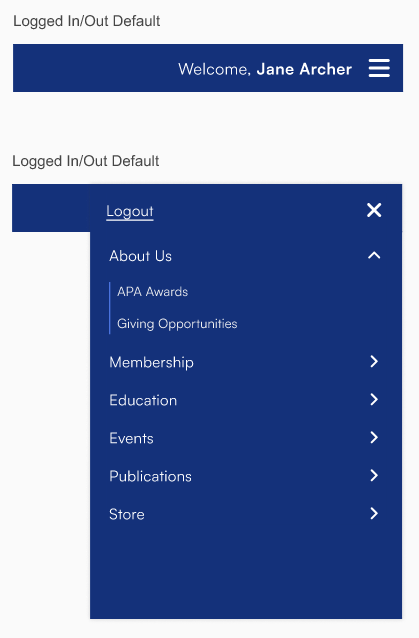The width and height of the screenshot is (419, 638).
Task: Collapse the About Us section chevron
Action: (374, 256)
